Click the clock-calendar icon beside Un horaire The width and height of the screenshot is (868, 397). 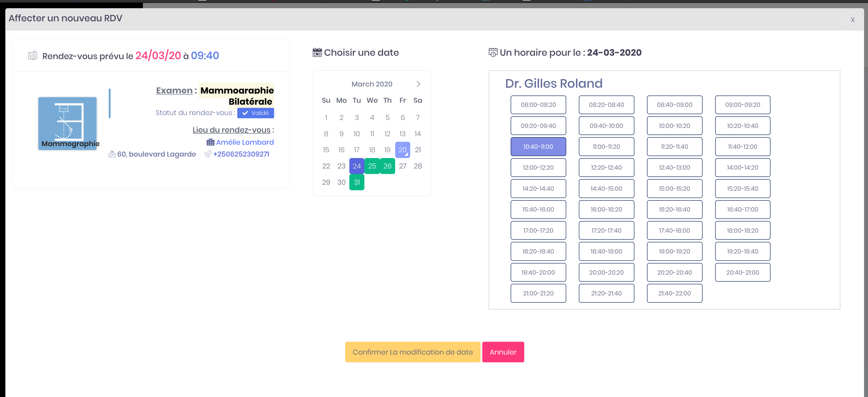[x=493, y=53]
